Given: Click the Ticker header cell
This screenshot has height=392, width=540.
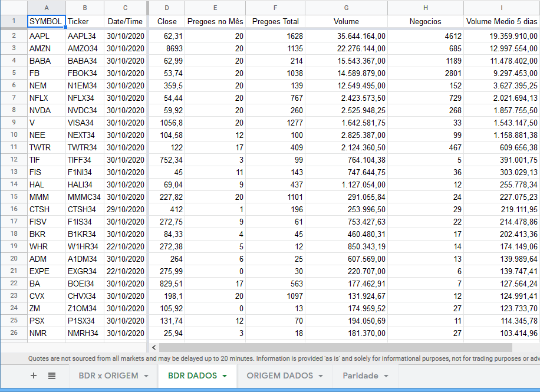Looking at the screenshot, I should point(85,21).
